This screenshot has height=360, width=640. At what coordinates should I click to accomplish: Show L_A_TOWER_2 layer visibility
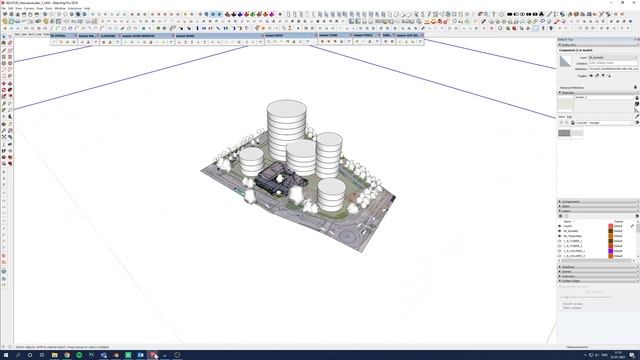click(560, 246)
